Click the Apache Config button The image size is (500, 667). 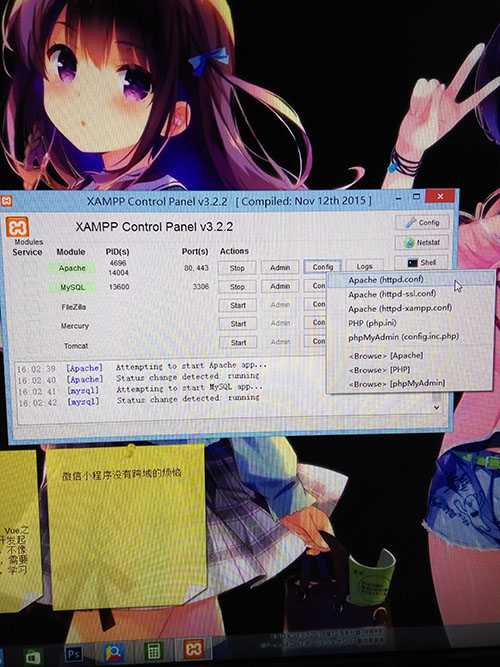click(323, 267)
